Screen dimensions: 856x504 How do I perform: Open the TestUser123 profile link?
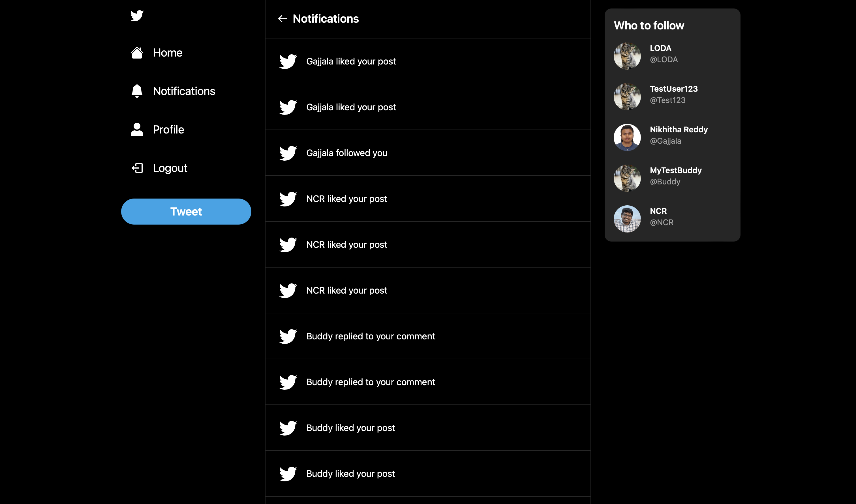pyautogui.click(x=673, y=89)
